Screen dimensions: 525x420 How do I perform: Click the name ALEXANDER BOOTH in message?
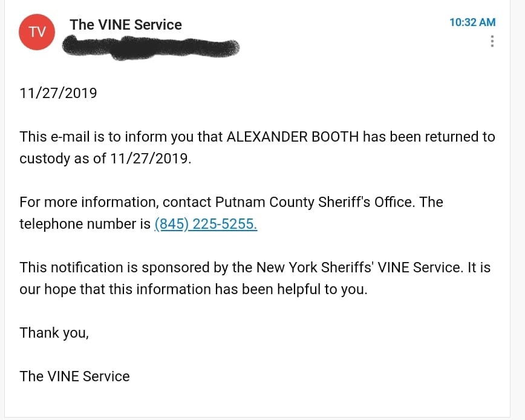293,137
